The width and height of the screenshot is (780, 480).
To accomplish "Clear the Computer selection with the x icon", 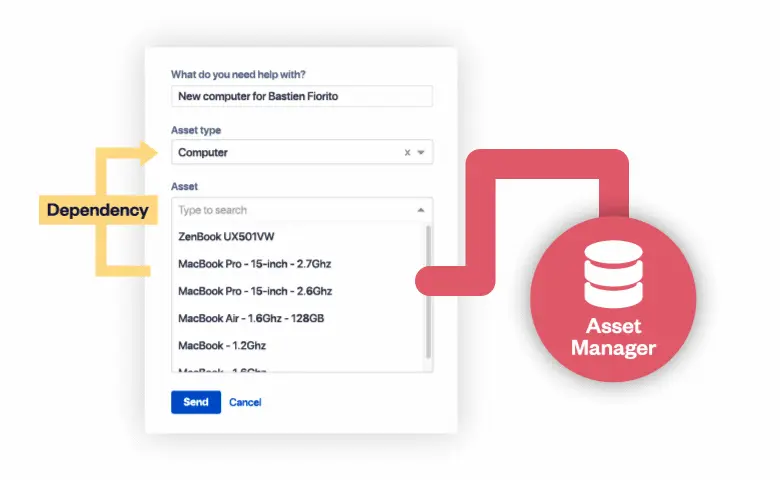I will [407, 153].
